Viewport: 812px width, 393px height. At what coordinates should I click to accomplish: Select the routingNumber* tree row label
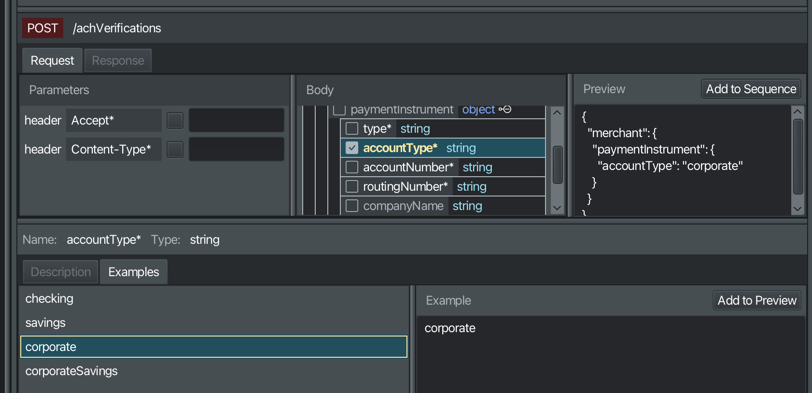[405, 186]
